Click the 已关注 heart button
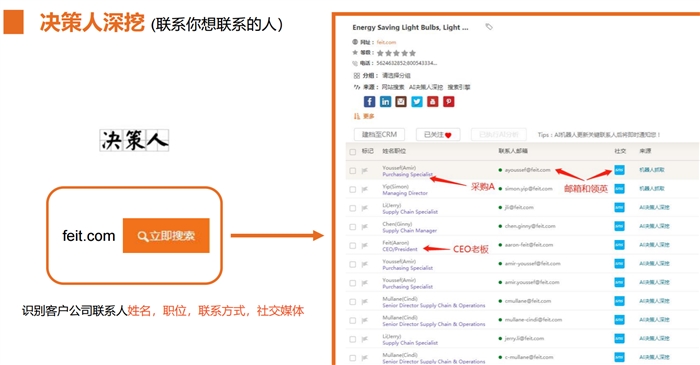 point(438,134)
